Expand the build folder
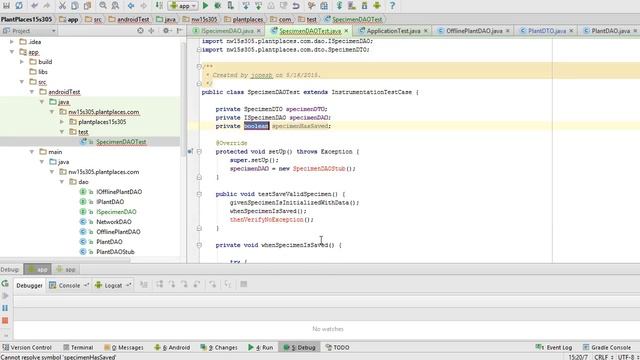The width and height of the screenshot is (640, 360). [x=22, y=62]
